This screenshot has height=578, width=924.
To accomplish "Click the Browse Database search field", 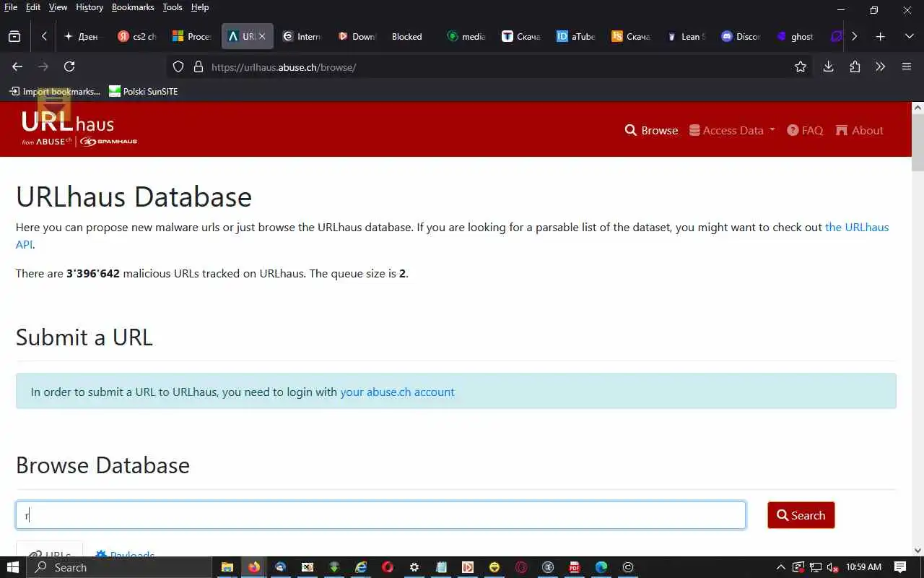I will click(380, 515).
